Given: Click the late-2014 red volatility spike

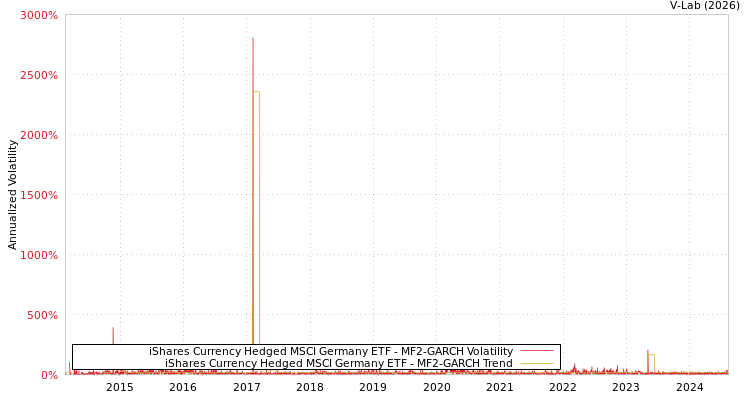Looking at the screenshot, I should point(113,336).
